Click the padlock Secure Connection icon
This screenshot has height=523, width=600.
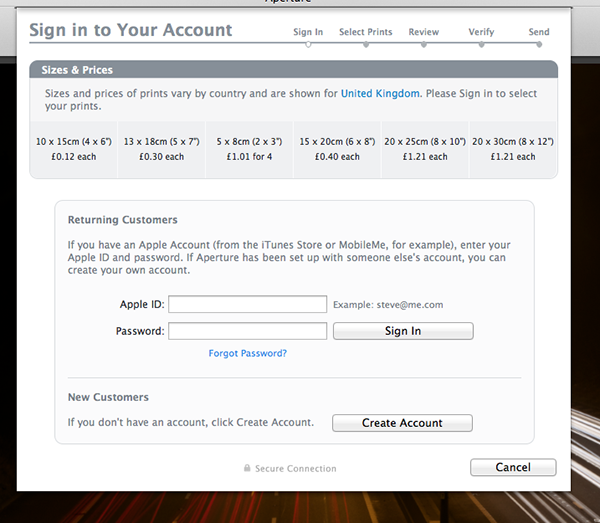(247, 468)
